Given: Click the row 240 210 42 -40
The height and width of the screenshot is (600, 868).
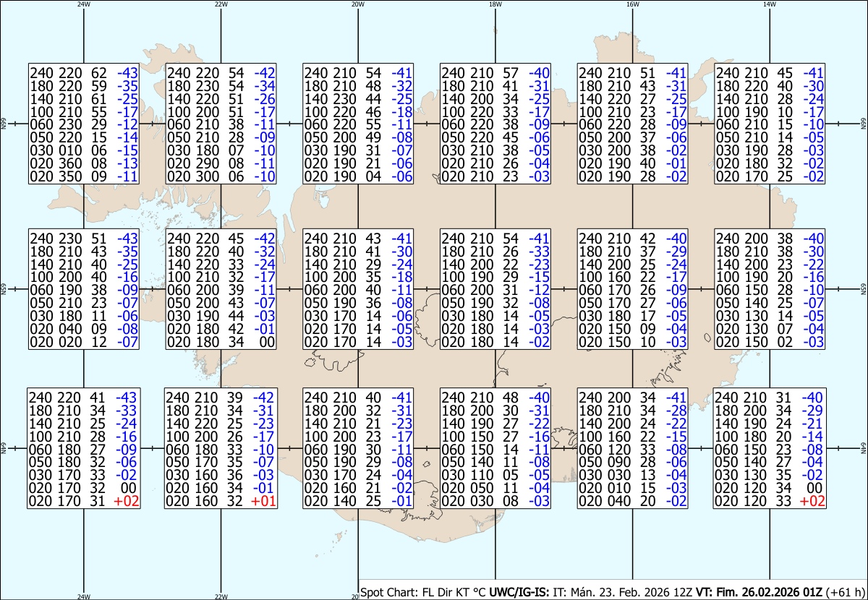Looking at the screenshot, I should click(633, 239).
